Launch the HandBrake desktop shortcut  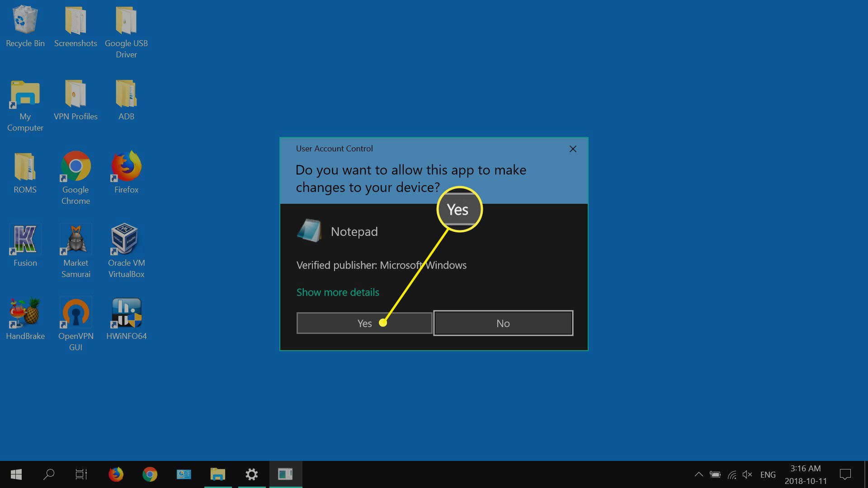[25, 319]
